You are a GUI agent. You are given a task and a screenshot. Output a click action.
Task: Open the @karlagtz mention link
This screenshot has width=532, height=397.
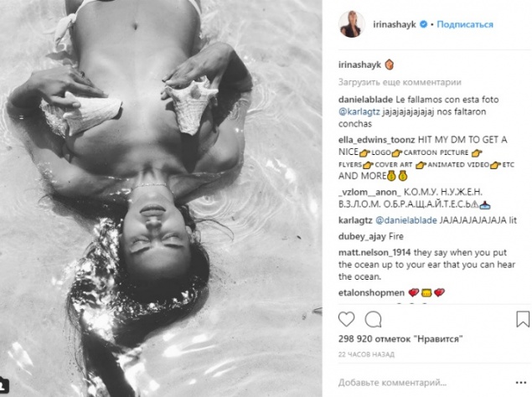click(359, 112)
